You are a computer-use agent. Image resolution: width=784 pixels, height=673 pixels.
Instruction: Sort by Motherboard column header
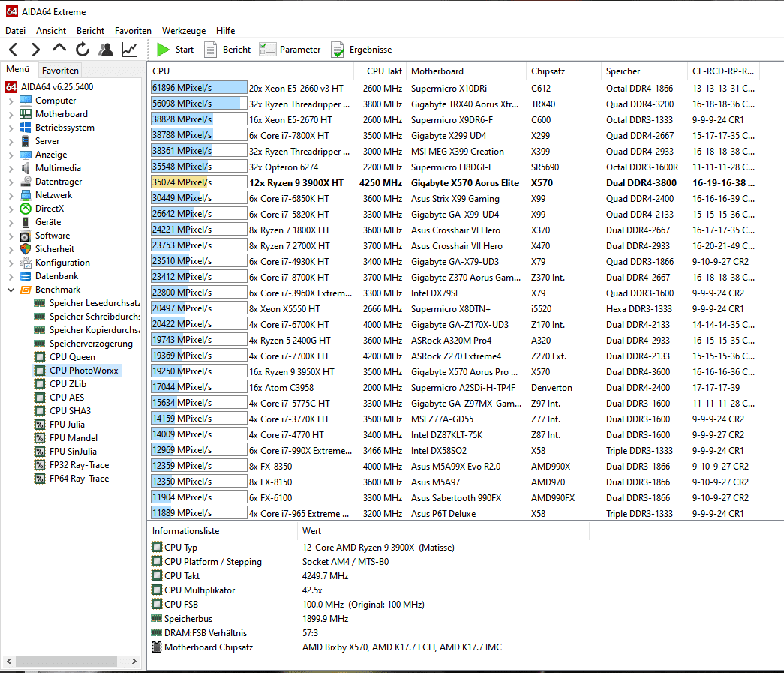point(467,71)
